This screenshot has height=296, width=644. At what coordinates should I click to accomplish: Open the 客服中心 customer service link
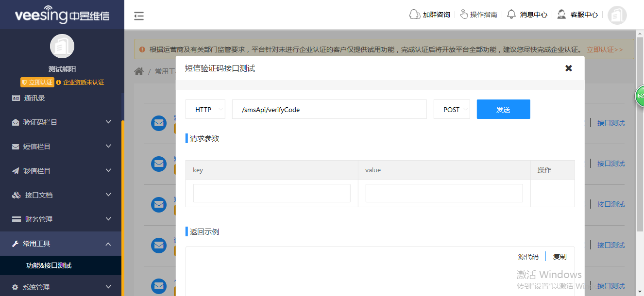tap(577, 15)
